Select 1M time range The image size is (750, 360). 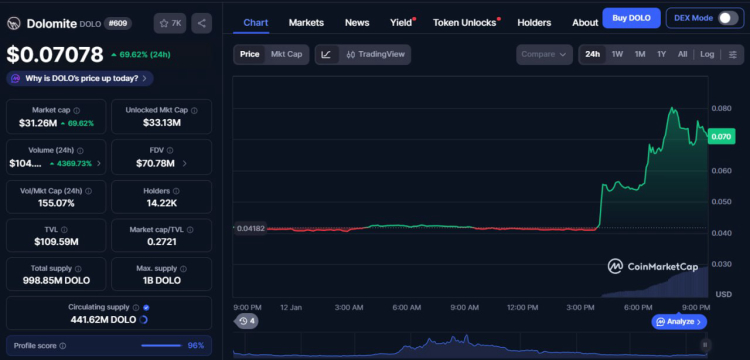tap(640, 55)
